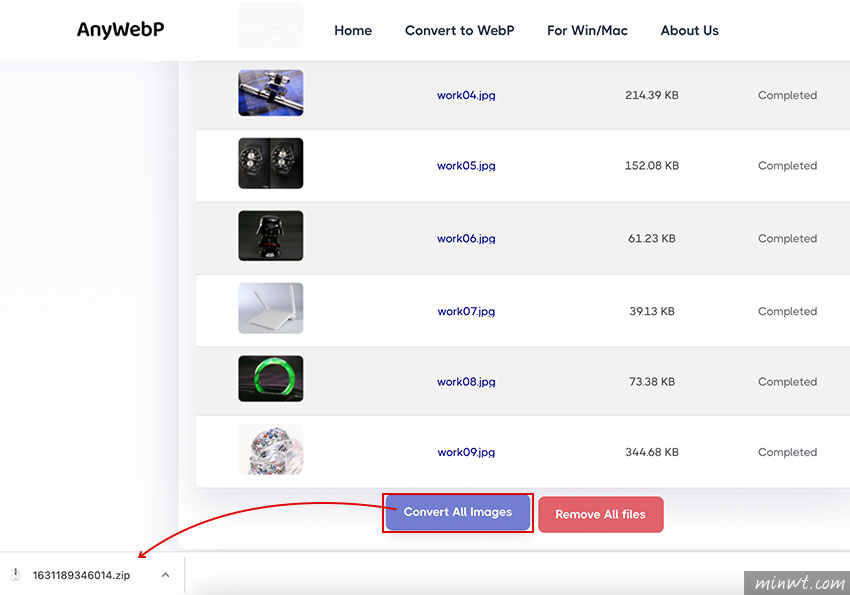
Task: Open the For Win/Mac page
Action: click(587, 30)
